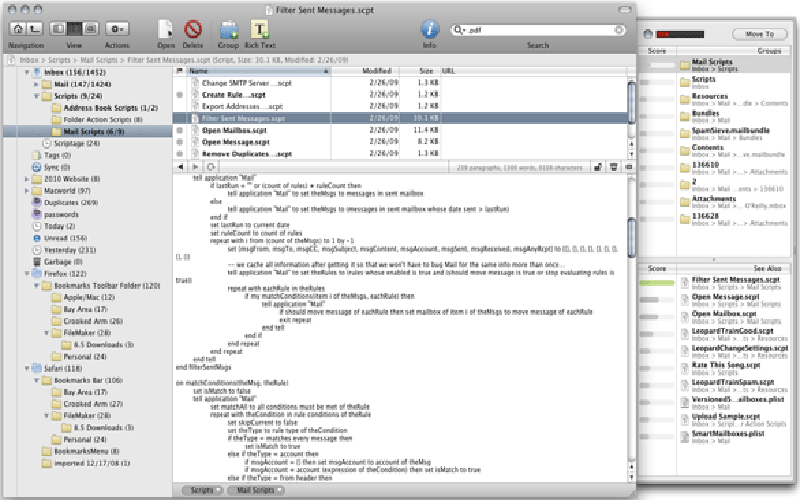800x500 pixels.
Task: Click the lock icon beside word count
Action: [598, 167]
